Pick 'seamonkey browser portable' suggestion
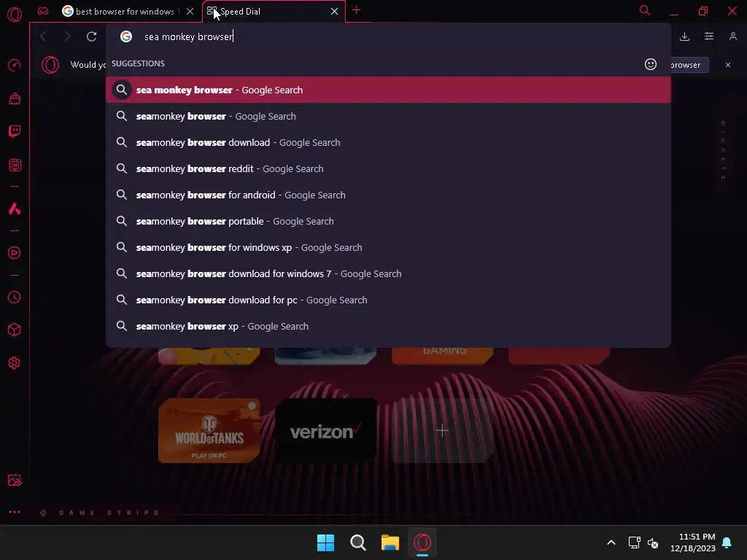The image size is (747, 560). pos(388,221)
